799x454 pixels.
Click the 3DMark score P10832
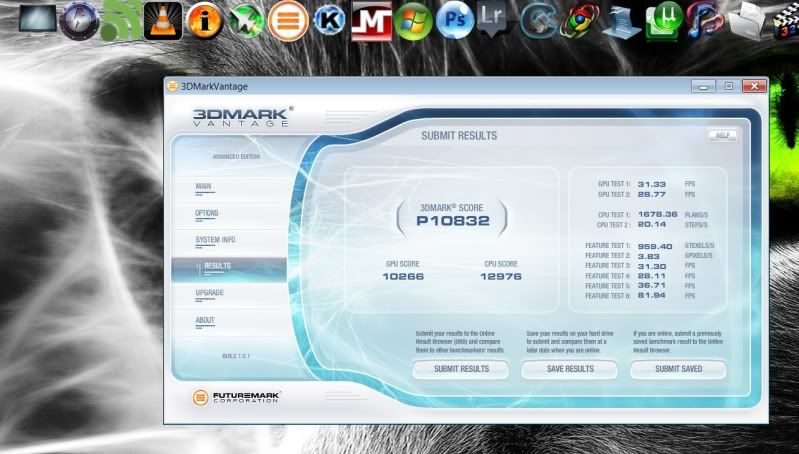453,221
